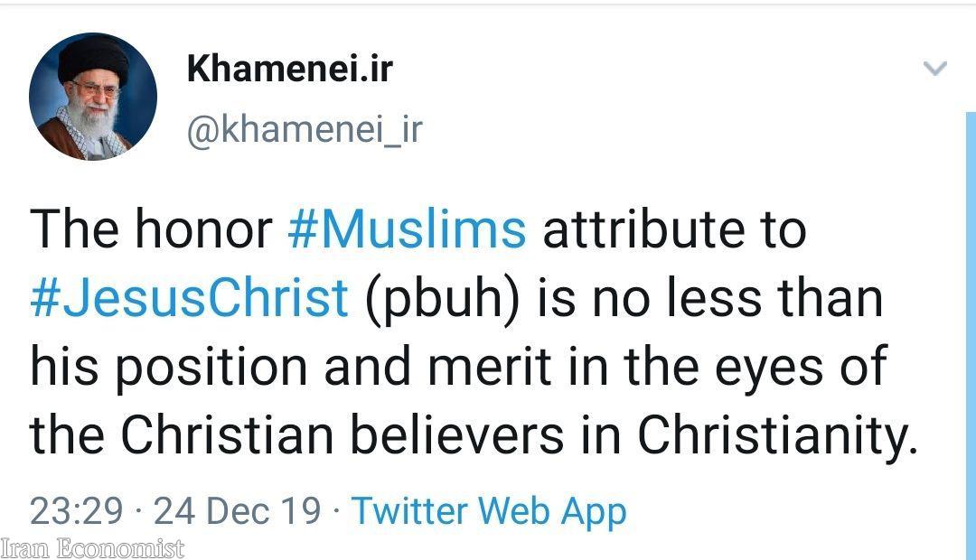This screenshot has width=976, height=560.
Task: Click the phrase "no less than"
Action: tap(737, 298)
